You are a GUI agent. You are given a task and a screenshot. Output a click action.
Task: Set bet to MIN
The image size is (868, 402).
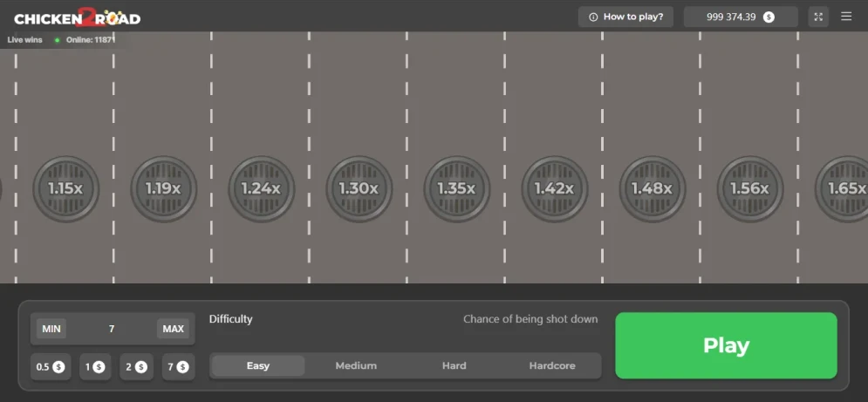pos(51,329)
